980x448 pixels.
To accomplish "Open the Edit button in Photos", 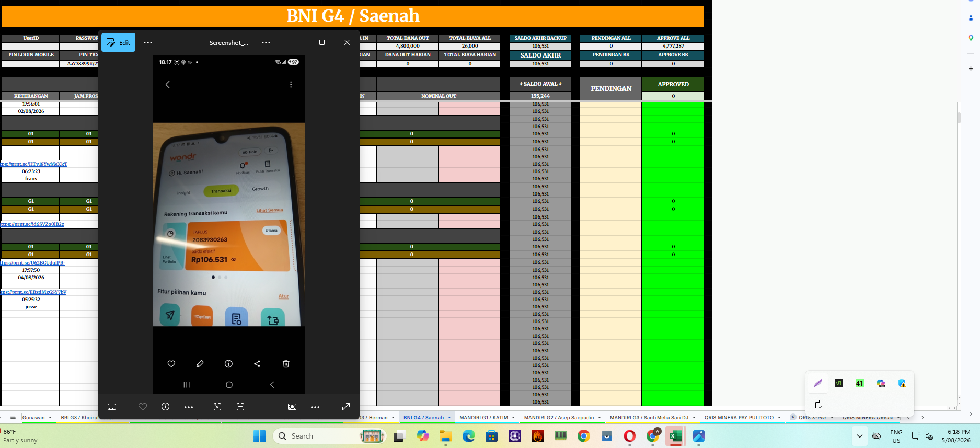I will [118, 43].
